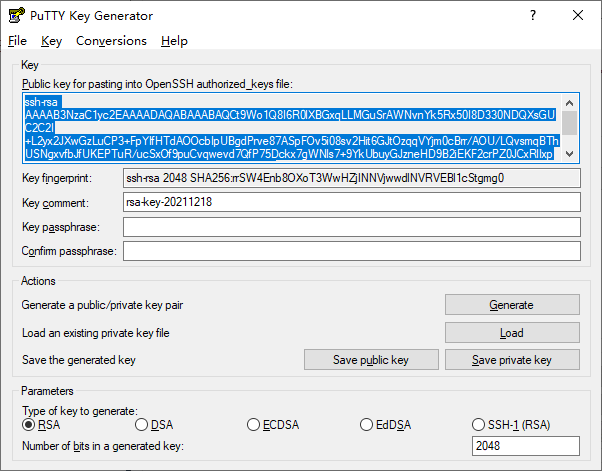Click the 'Key passphrase:' label

pos(61,227)
